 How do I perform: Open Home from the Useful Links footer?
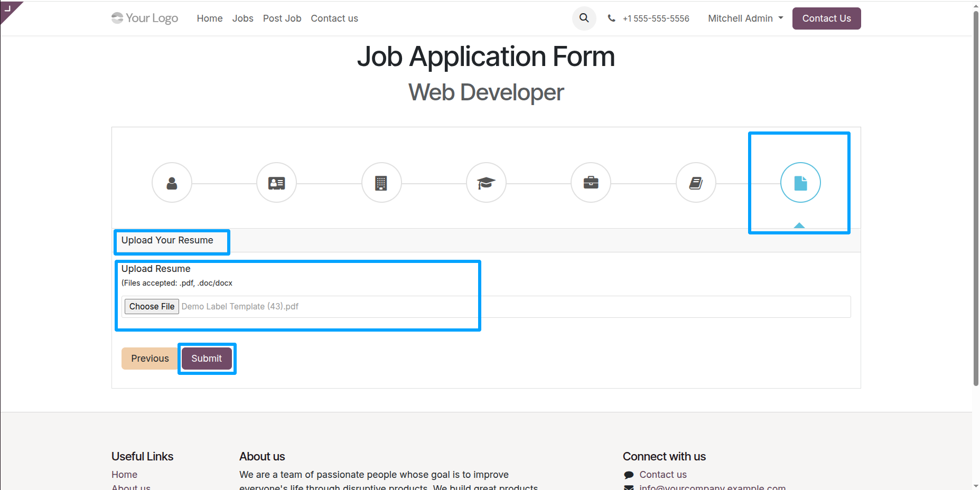[x=125, y=474]
